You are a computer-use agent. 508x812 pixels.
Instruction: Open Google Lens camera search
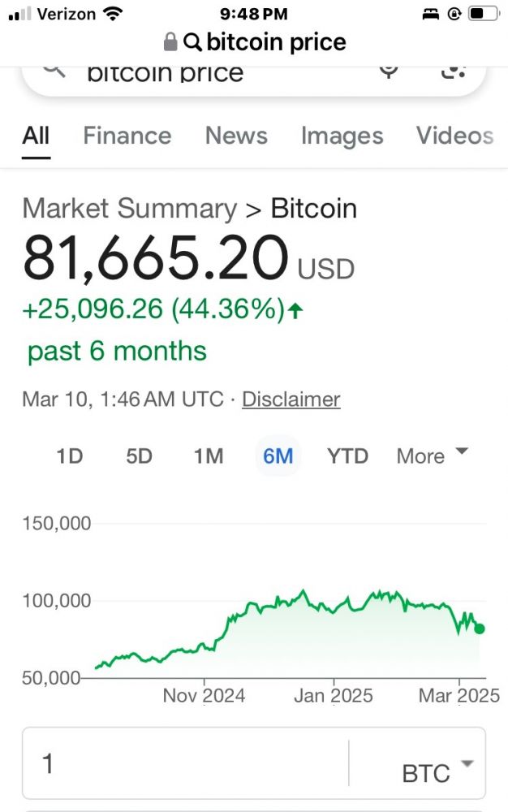tap(453, 71)
